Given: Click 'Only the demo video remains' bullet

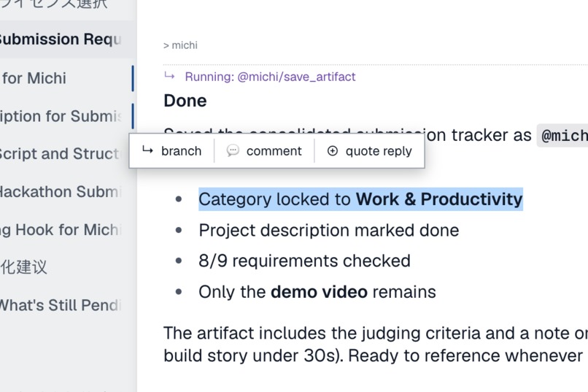Looking at the screenshot, I should 317,292.
